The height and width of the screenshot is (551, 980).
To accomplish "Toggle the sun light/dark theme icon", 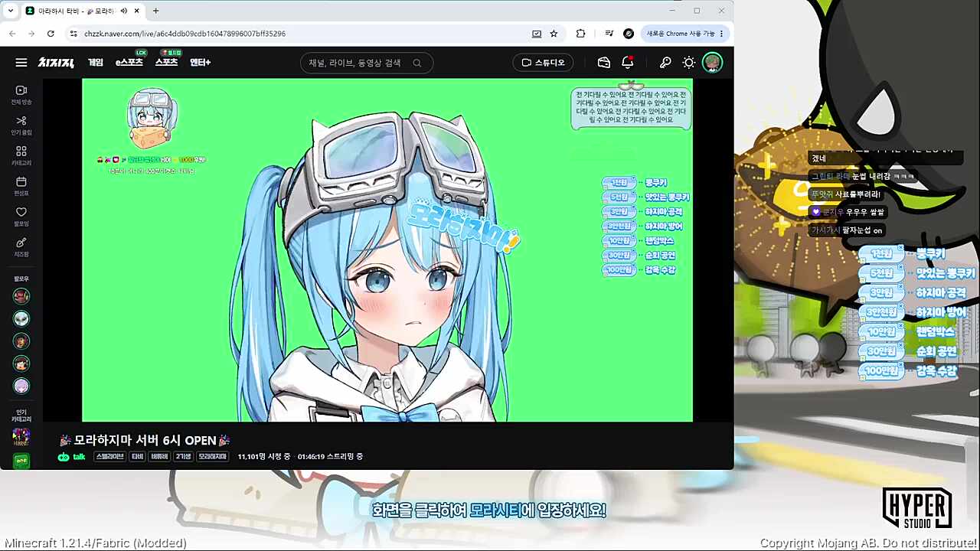I will tap(689, 63).
